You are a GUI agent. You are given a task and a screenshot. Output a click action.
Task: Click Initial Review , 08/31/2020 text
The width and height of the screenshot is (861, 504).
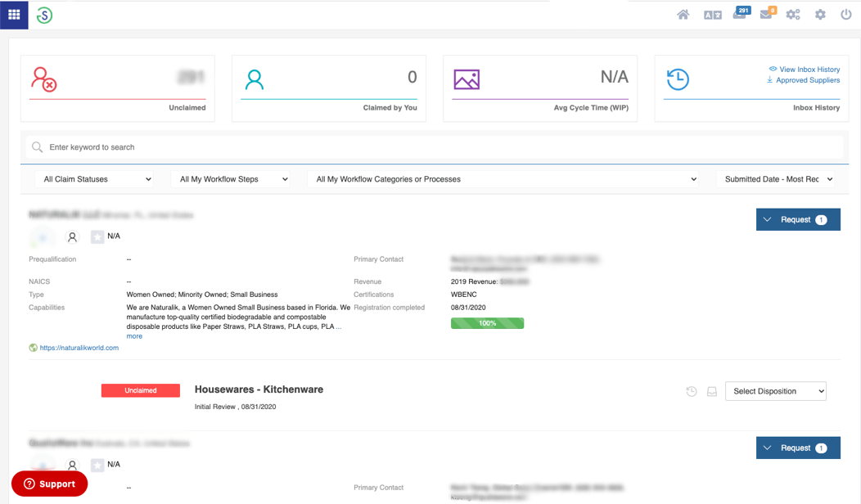tap(235, 407)
